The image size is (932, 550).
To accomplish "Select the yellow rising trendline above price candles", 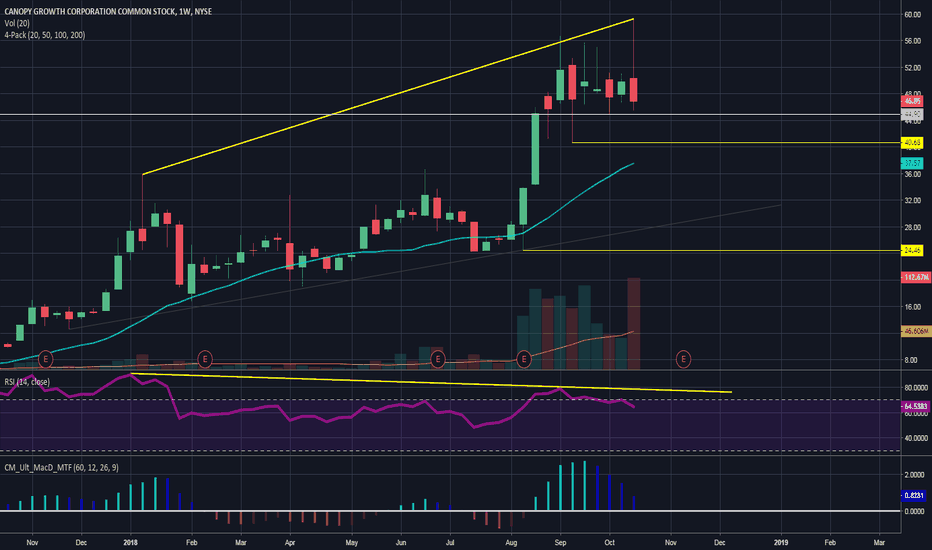I will 388,97.
